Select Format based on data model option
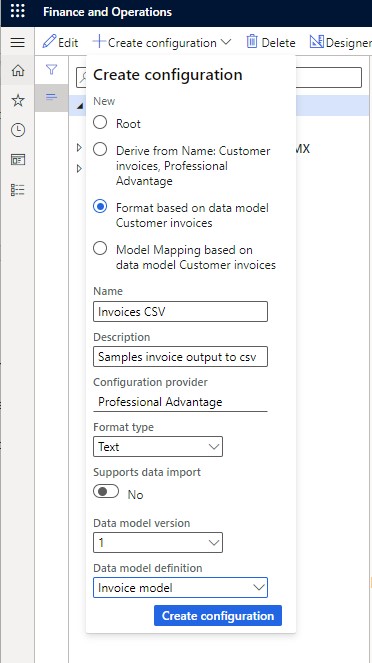Image resolution: width=372 pixels, height=663 pixels. 100,207
